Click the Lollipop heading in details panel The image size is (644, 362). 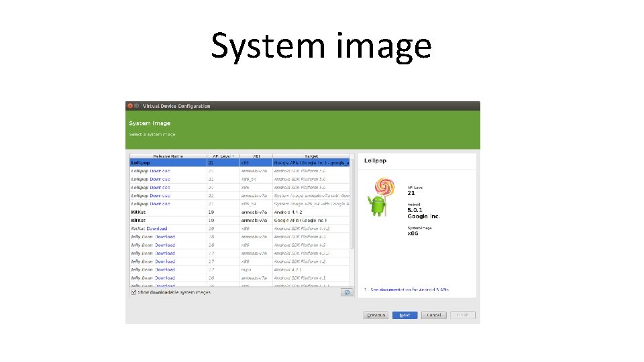[x=375, y=160]
